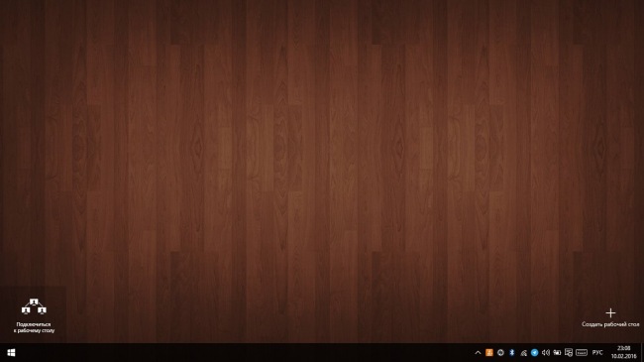Open the Telegram tray icon
The width and height of the screenshot is (644, 362).
(x=534, y=352)
